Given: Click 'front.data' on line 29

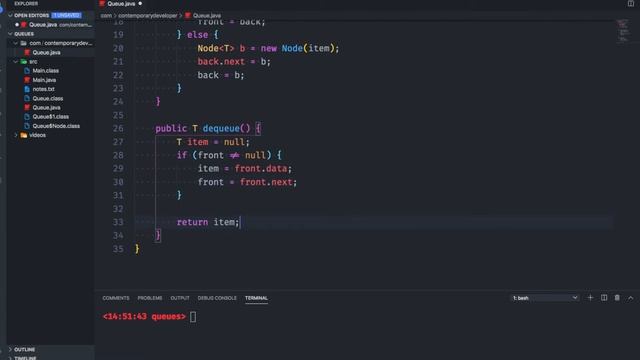Looking at the screenshot, I should [x=260, y=169].
